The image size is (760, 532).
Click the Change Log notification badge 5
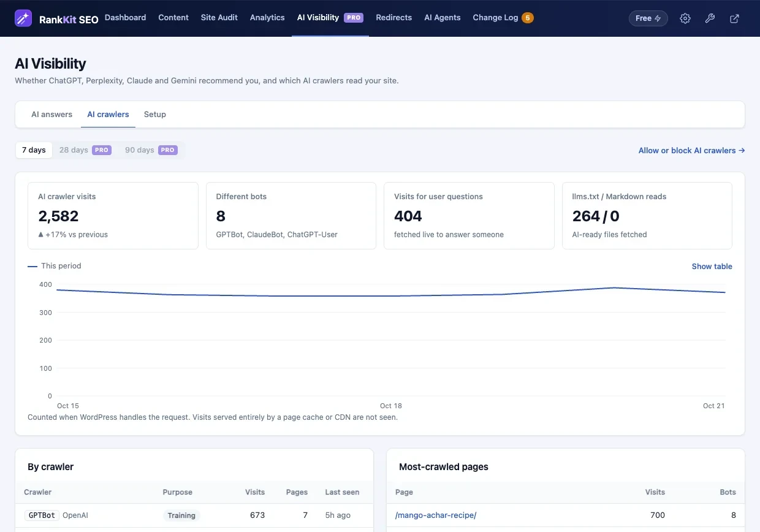[x=528, y=18]
